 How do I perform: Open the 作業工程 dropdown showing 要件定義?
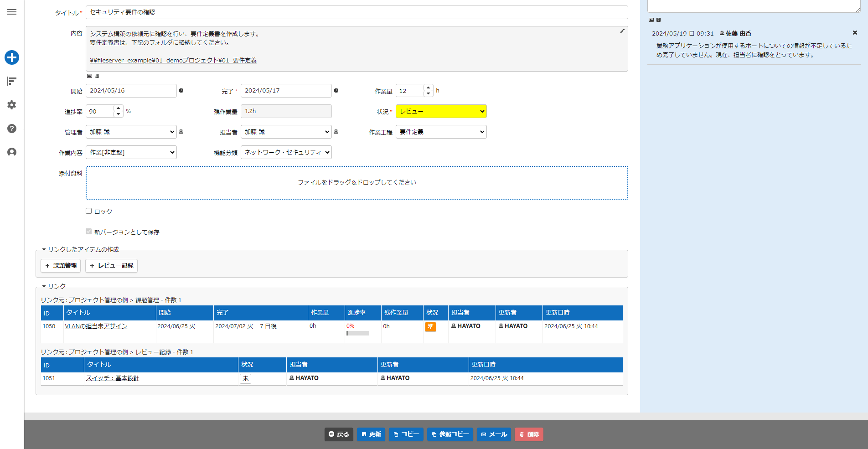441,132
